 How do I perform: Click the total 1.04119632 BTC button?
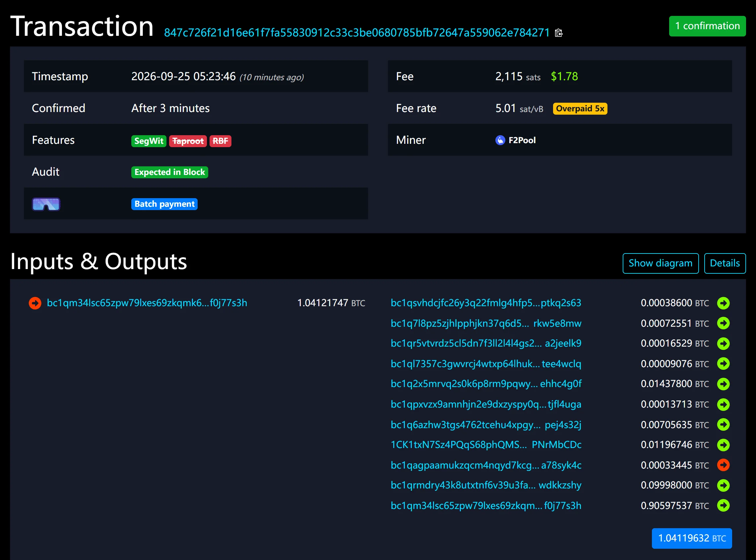[692, 538]
